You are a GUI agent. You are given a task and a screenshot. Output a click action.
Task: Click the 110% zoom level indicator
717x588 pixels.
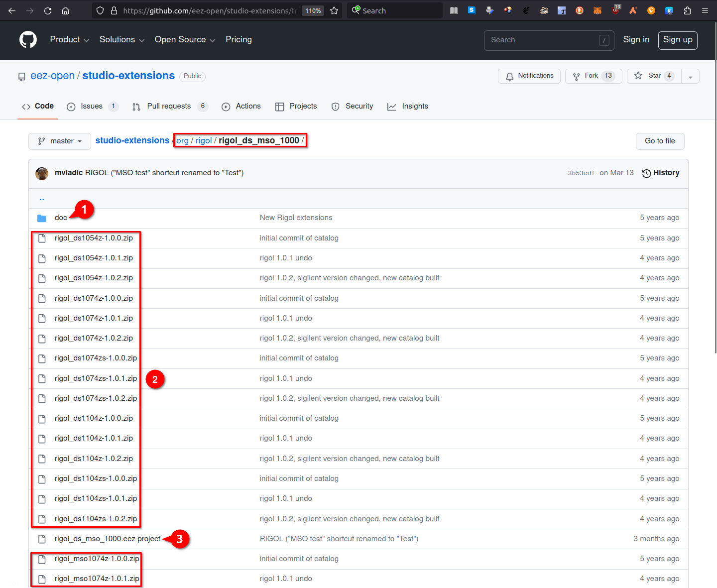(x=313, y=10)
